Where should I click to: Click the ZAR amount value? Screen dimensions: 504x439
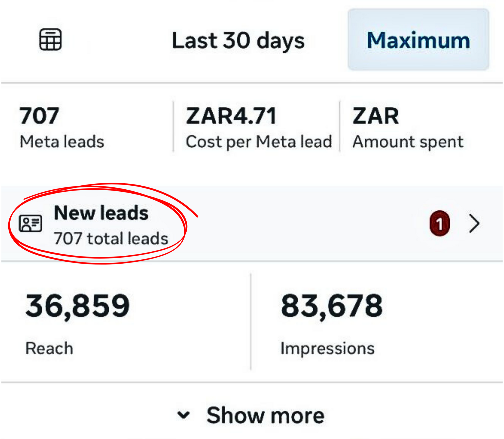click(375, 116)
